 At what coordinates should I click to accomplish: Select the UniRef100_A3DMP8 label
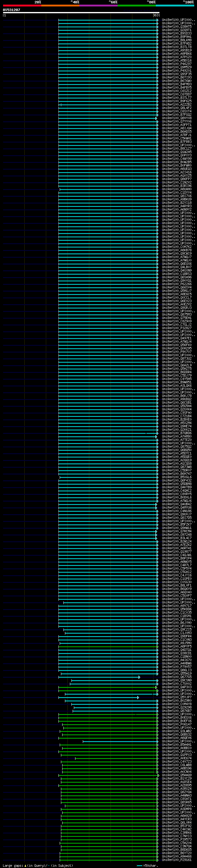[177, 809]
